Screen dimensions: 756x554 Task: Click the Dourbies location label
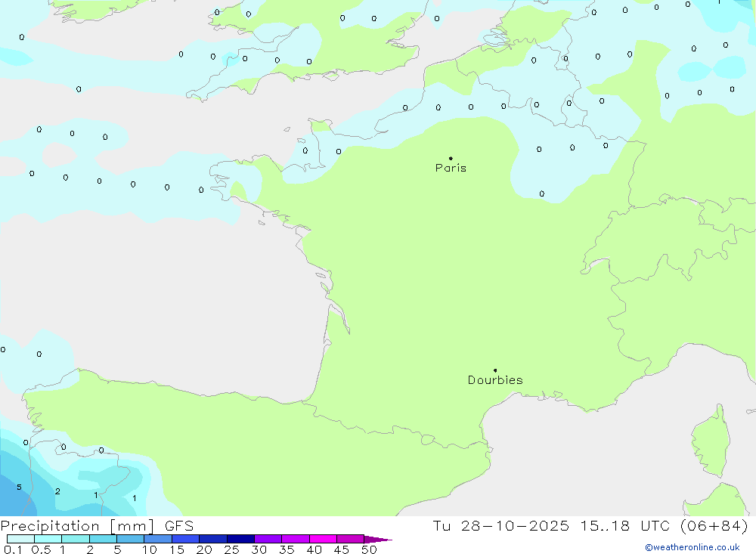495,380
